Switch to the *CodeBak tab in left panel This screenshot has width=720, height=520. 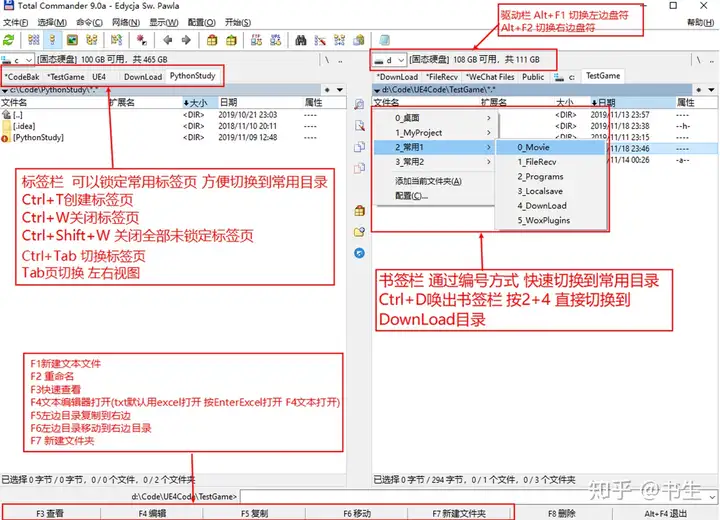point(22,77)
